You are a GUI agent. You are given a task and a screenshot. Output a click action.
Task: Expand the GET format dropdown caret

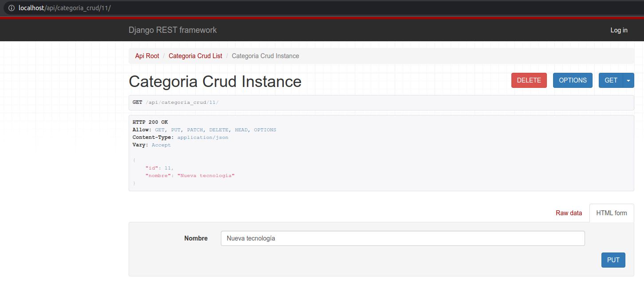pyautogui.click(x=628, y=80)
